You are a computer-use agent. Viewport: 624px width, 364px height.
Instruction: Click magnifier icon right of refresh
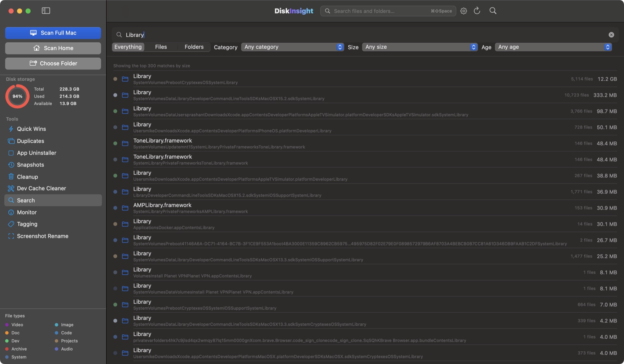[493, 11]
